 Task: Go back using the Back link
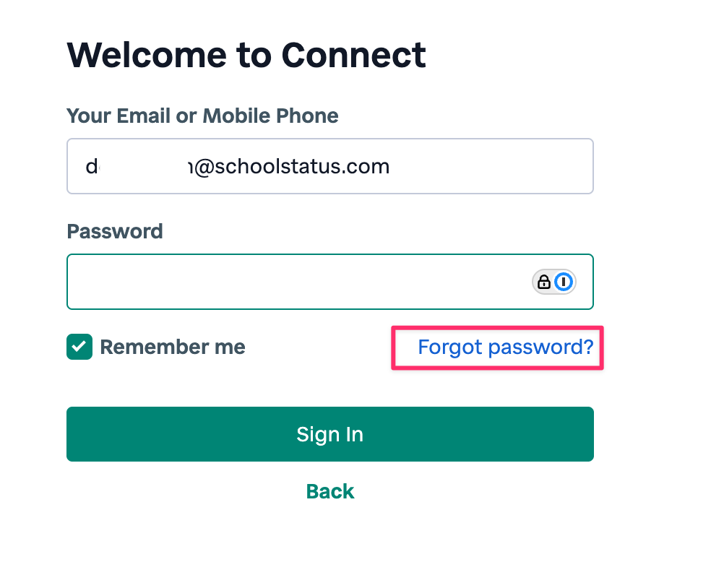tap(330, 491)
